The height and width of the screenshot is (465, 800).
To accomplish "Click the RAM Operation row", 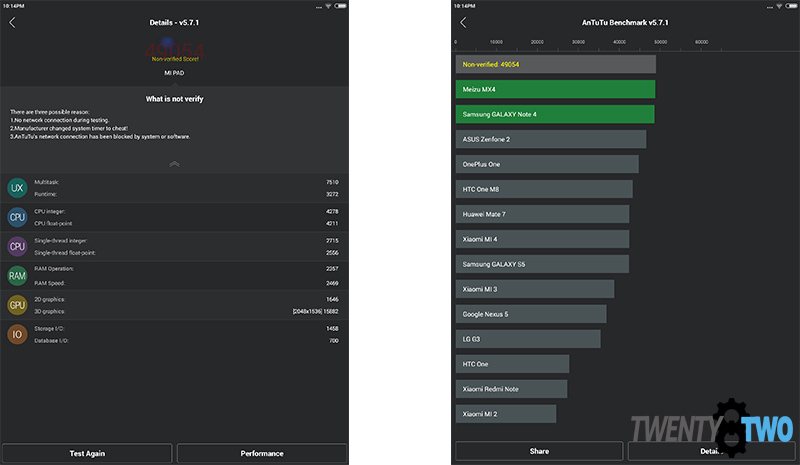I will coord(186,269).
